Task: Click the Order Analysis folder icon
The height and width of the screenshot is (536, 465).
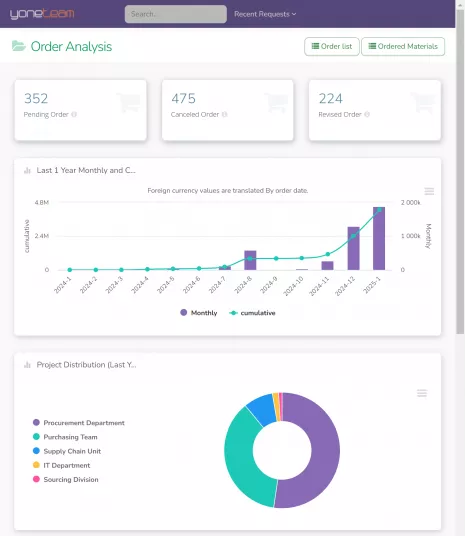Action: tap(19, 46)
